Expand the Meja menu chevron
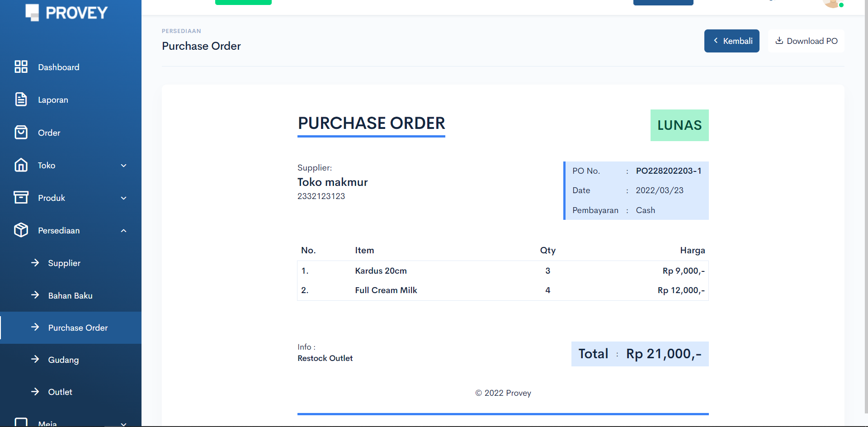This screenshot has height=427, width=868. [123, 423]
